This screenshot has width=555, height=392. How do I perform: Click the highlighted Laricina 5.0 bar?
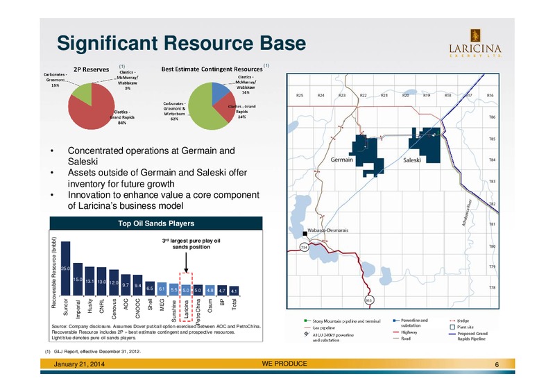pos(186,290)
